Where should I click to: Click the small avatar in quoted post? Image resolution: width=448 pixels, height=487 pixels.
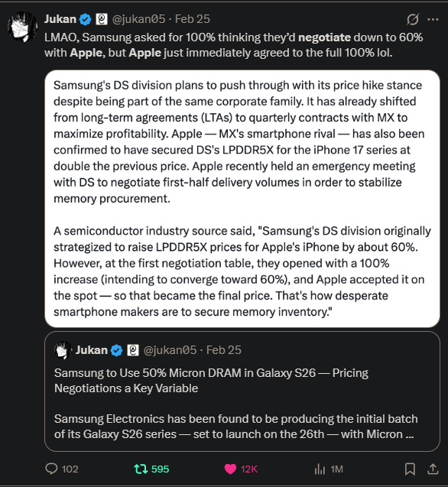coord(63,350)
